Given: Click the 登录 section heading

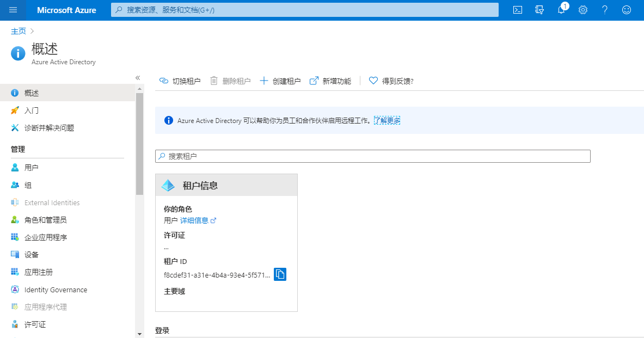Looking at the screenshot, I should click(x=162, y=330).
